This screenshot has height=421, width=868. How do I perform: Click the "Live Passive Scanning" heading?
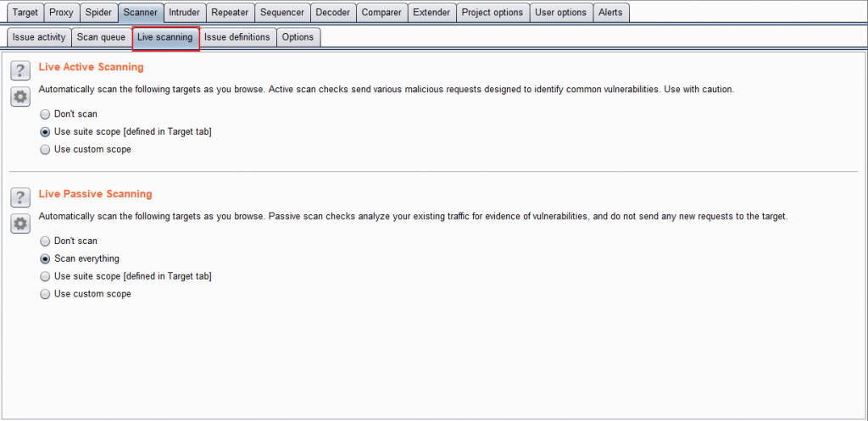(x=95, y=194)
